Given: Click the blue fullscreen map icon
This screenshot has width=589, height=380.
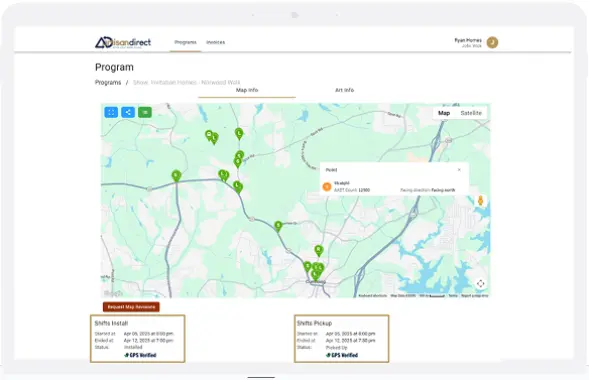Looking at the screenshot, I should click(x=111, y=112).
